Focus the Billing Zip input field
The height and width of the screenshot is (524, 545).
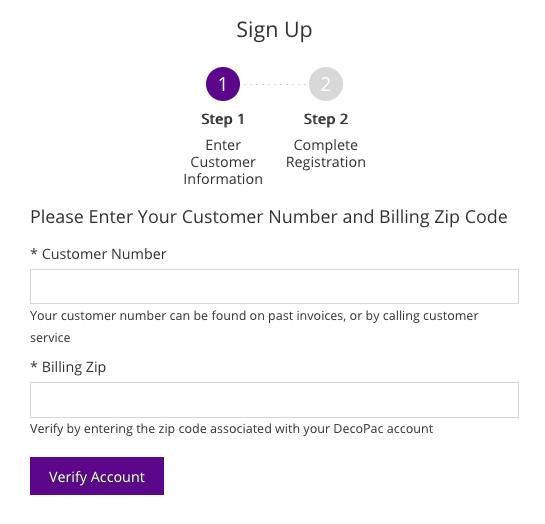274,400
